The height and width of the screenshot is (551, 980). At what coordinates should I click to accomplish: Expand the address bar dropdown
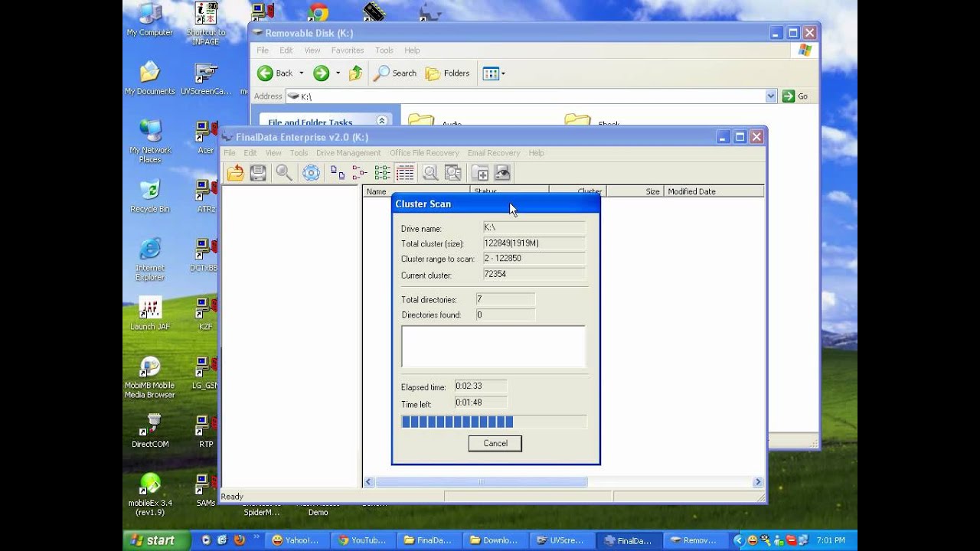pyautogui.click(x=771, y=96)
